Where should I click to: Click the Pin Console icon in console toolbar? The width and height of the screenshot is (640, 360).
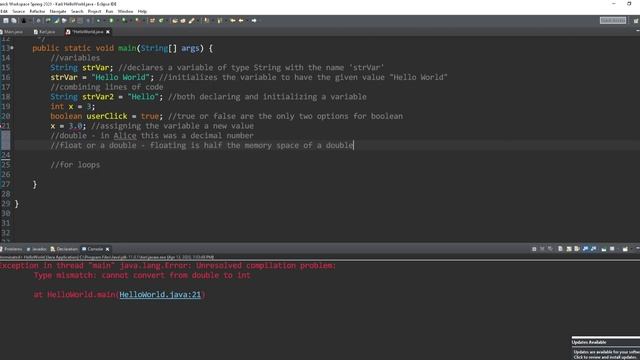pos(604,249)
